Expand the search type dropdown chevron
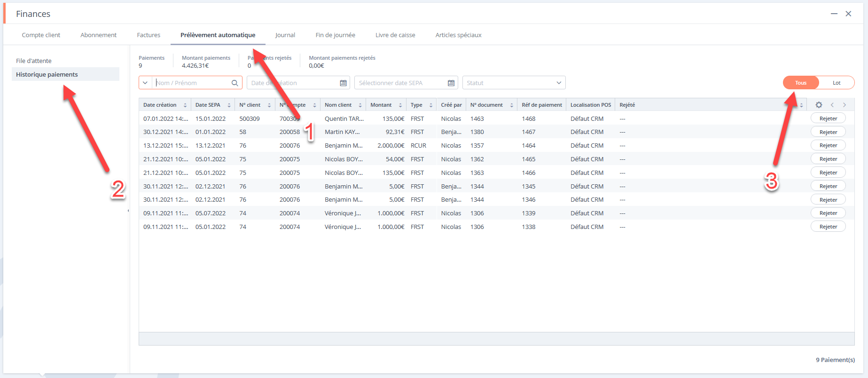 [145, 83]
